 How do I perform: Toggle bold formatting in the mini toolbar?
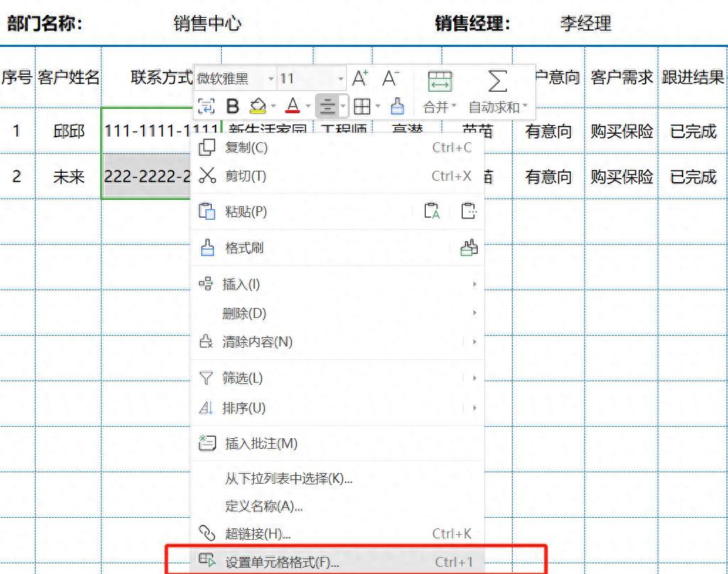pos(232,107)
